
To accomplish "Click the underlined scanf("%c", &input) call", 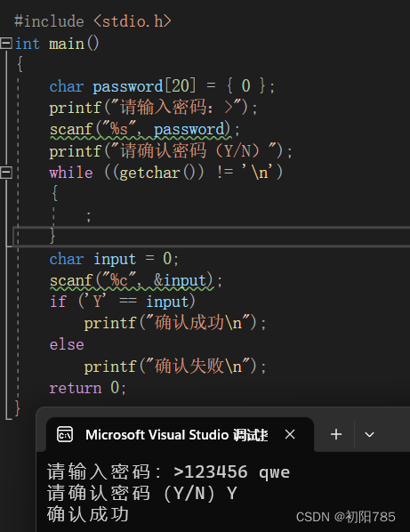I will coord(133,281).
